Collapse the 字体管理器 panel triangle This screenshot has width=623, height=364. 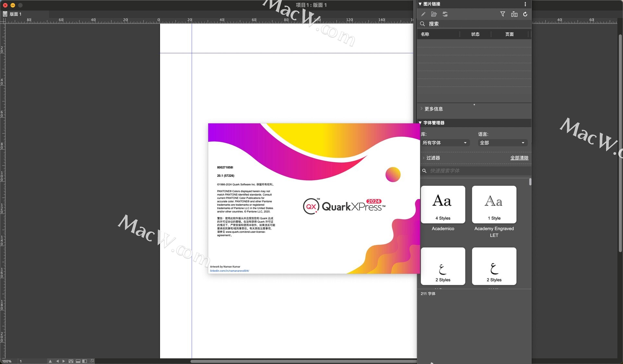coord(420,123)
